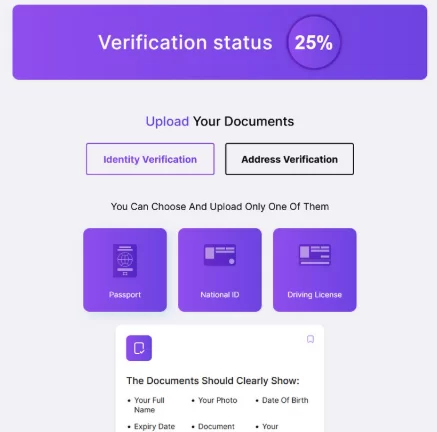Click the 'Upload Only One Of Them' note

pos(220,207)
